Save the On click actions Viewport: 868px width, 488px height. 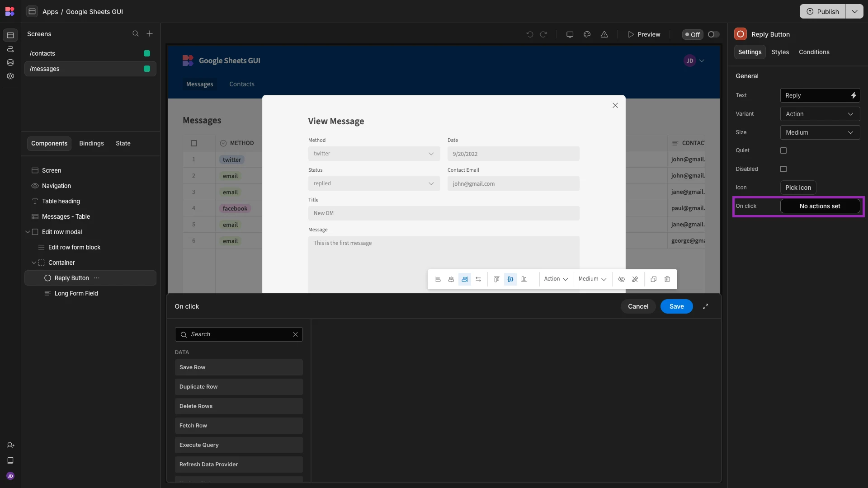677,306
